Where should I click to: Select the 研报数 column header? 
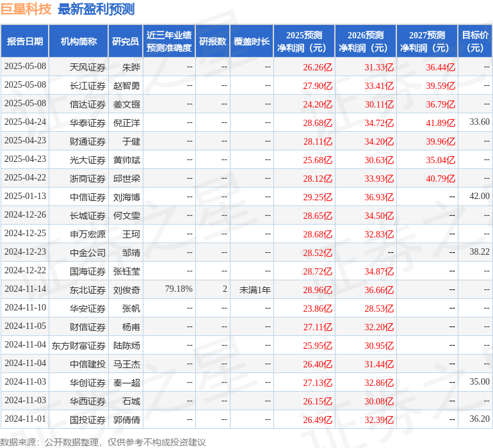click(x=212, y=42)
